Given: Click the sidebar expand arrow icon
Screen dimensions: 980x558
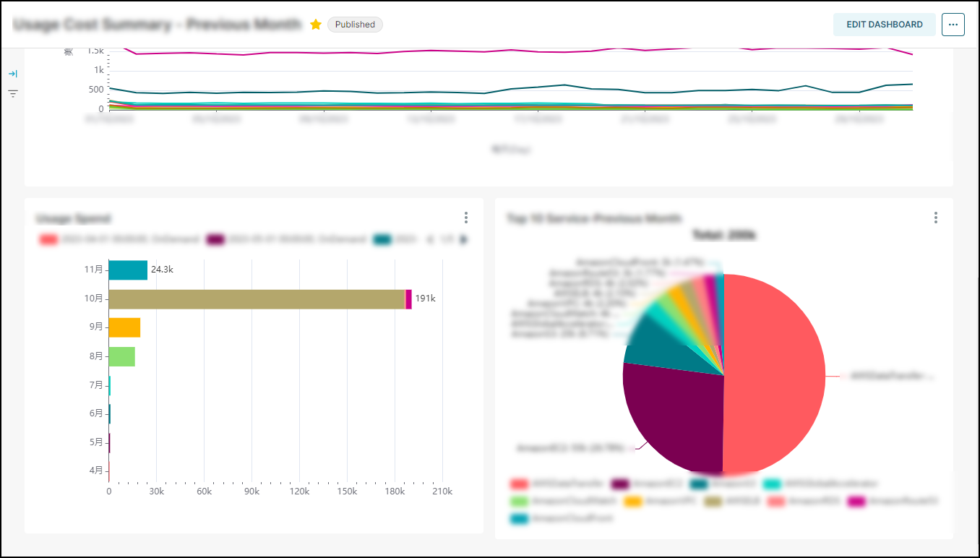Looking at the screenshot, I should coord(13,74).
